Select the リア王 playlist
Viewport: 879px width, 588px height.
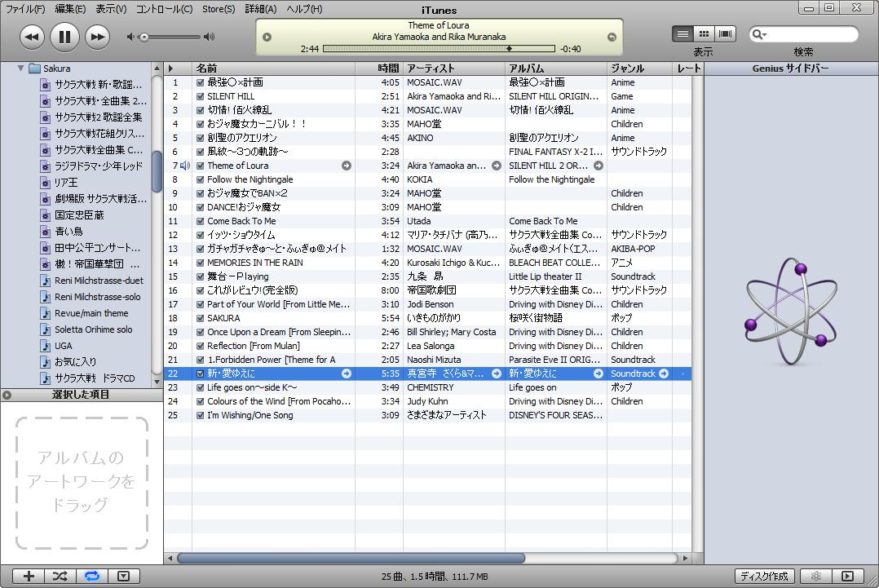tap(66, 183)
